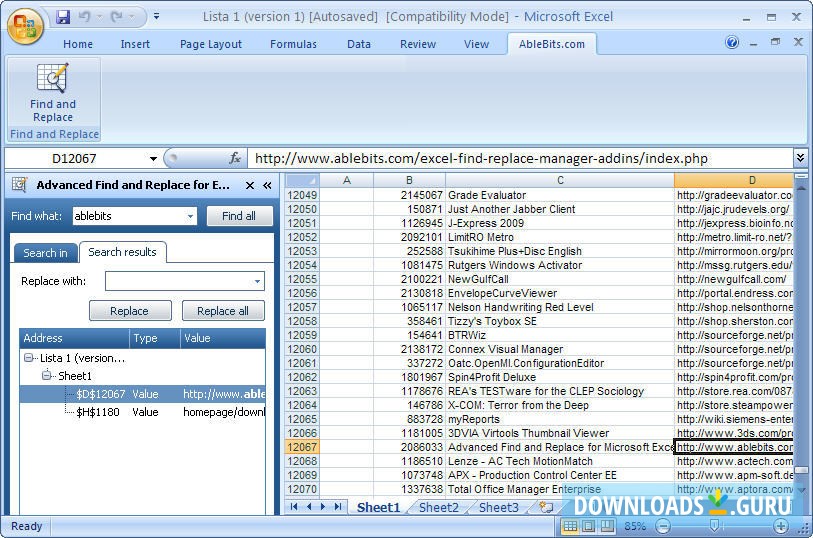The width and height of the screenshot is (813, 538).
Task: Click the Save icon in quick access toolbar
Action: [63, 17]
